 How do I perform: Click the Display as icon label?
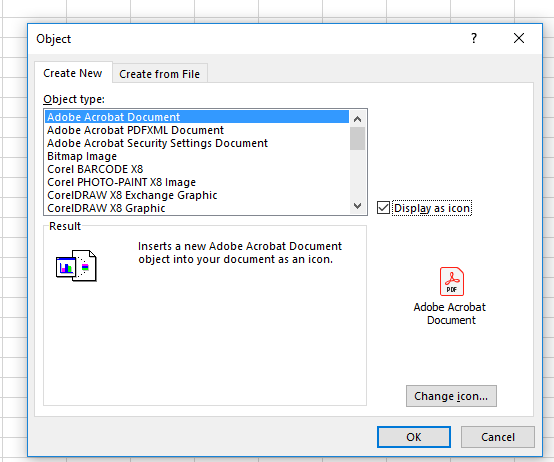(432, 208)
